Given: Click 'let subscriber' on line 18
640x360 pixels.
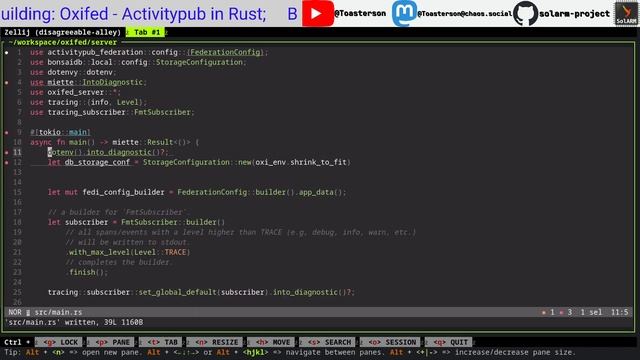Looking at the screenshot, I should click(78, 222).
